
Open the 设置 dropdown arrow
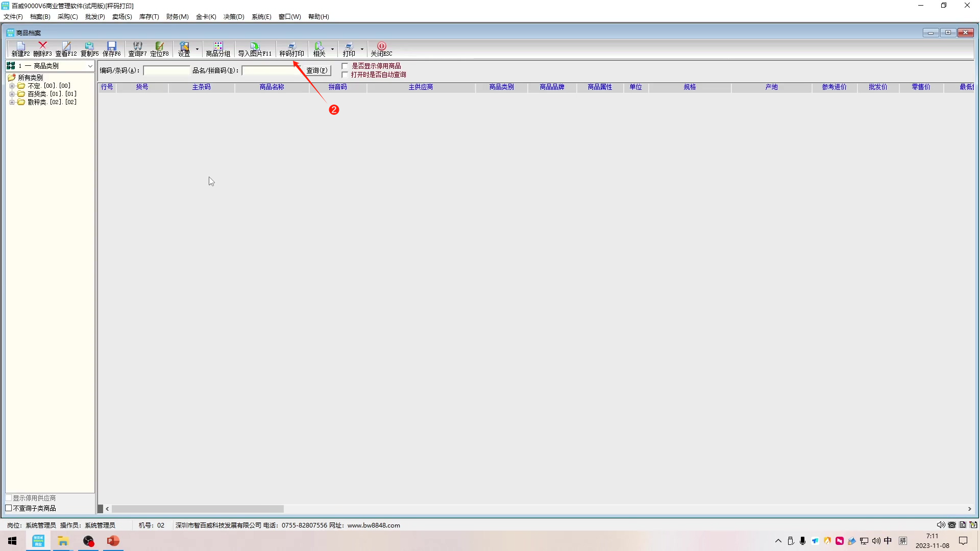[x=197, y=49]
